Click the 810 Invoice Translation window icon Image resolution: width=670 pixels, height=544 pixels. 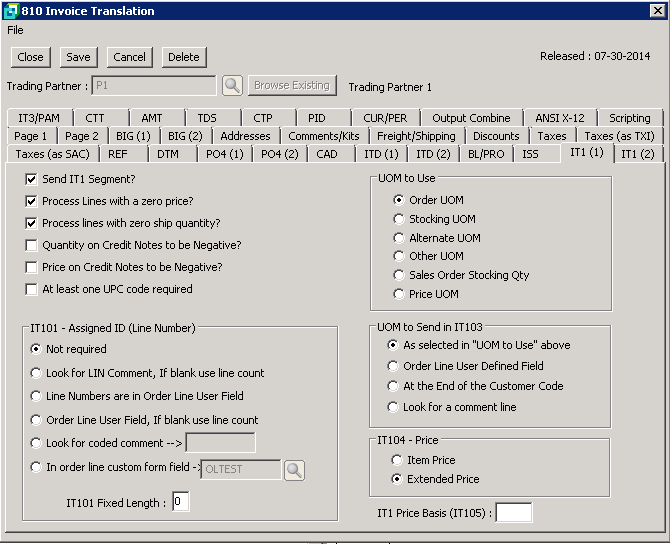click(10, 11)
